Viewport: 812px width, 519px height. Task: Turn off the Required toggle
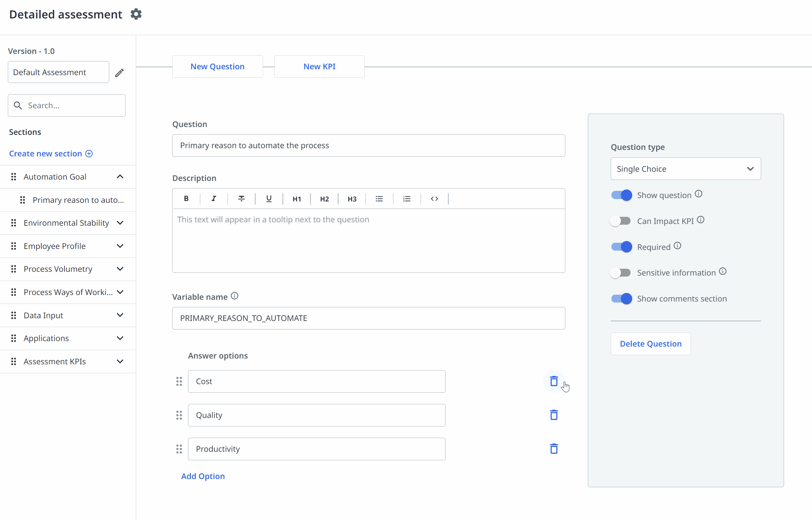pos(621,247)
